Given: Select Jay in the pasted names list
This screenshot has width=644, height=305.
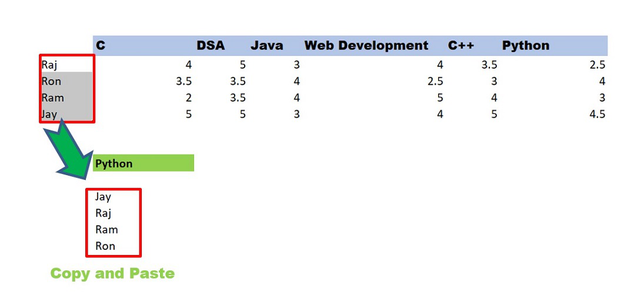Looking at the screenshot, I should pyautogui.click(x=103, y=197).
